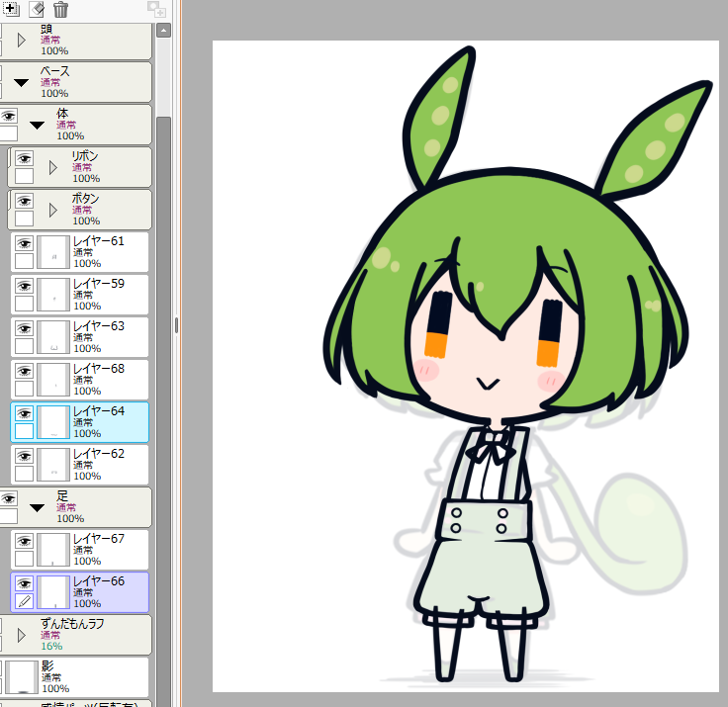Click the layer panel scrollbar thumb
This screenshot has height=707, width=728.
click(x=163, y=411)
